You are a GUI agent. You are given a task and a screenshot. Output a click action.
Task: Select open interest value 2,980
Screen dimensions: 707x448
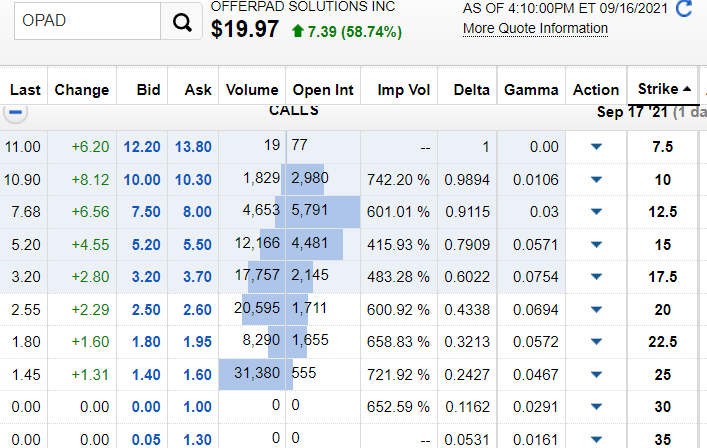pyautogui.click(x=310, y=178)
